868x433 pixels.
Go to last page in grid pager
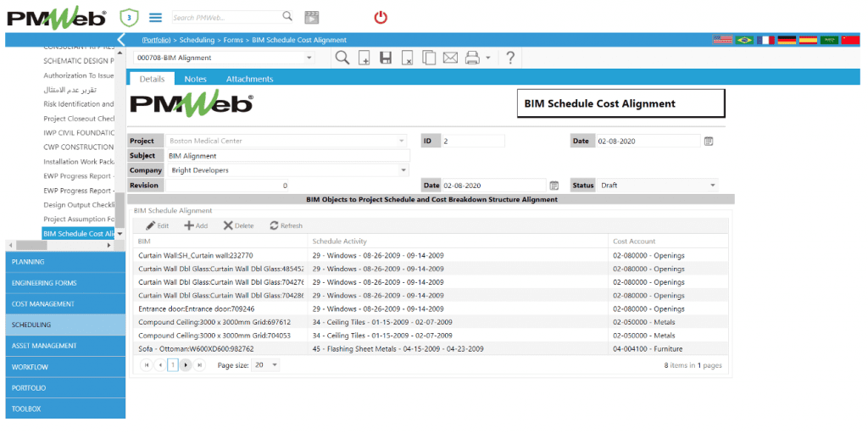click(199, 365)
